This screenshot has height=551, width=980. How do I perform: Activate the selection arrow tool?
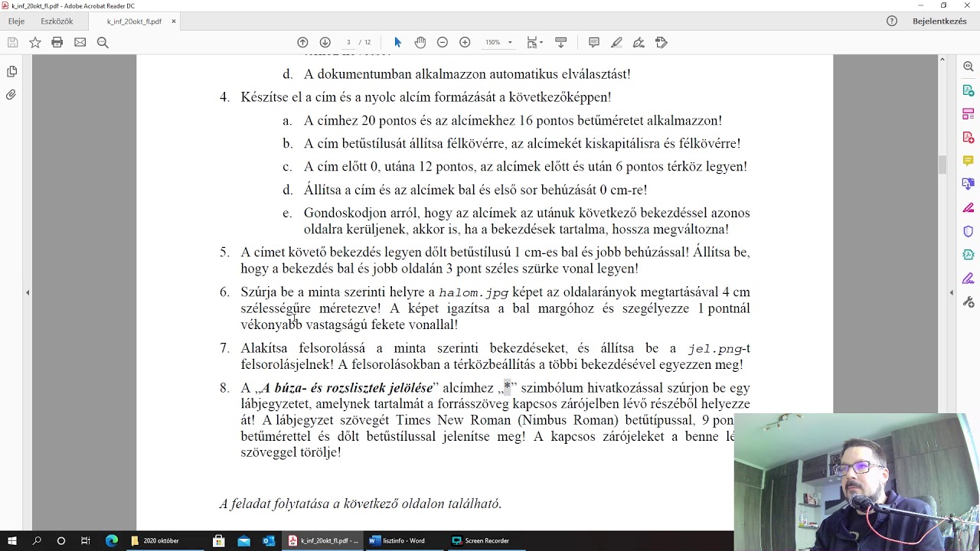tap(397, 43)
